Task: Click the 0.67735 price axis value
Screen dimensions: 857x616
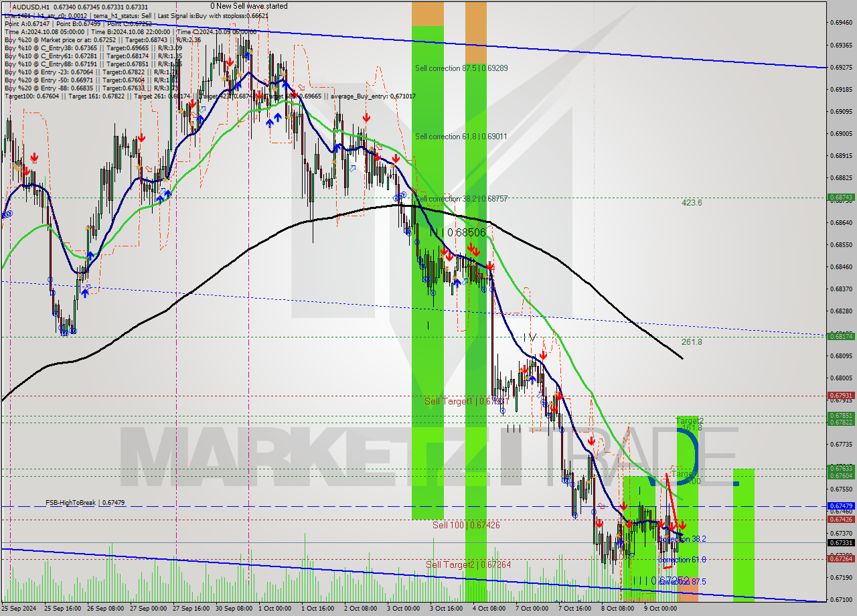Action: (841, 444)
